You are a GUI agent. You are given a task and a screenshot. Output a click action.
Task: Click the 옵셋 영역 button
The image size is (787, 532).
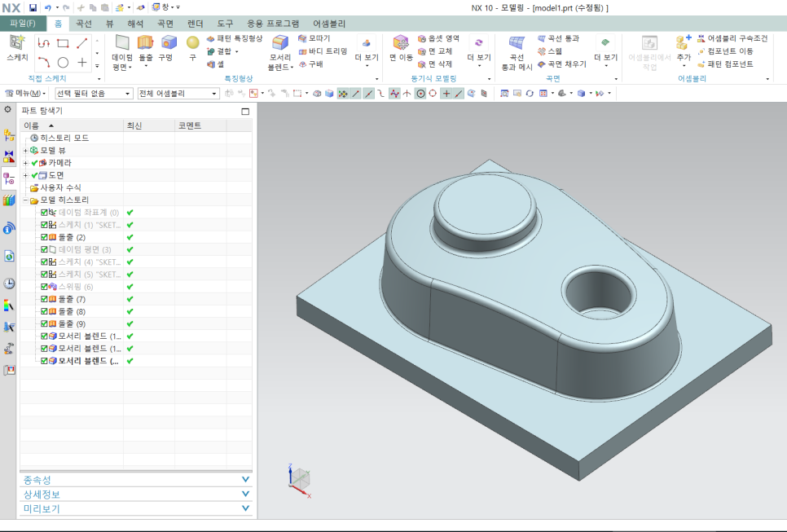[438, 38]
